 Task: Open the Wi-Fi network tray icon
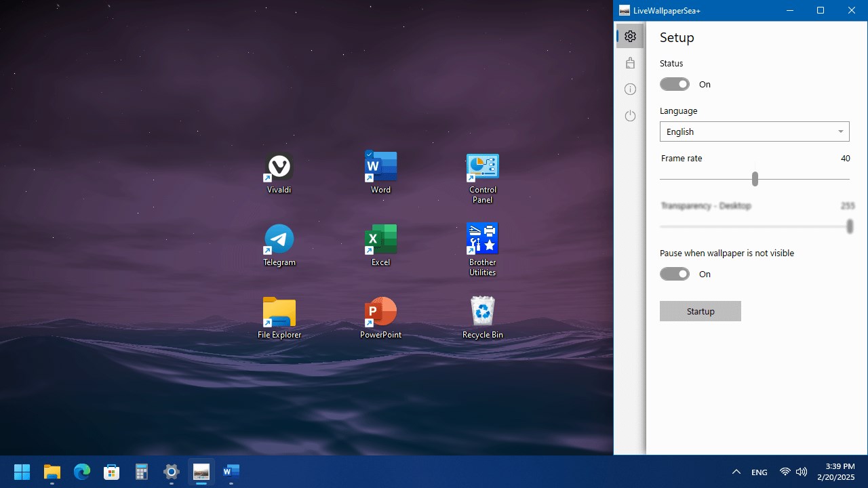[x=785, y=472]
